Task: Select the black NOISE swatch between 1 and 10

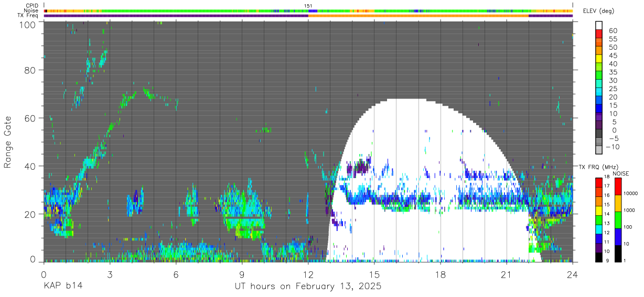Action: (618, 253)
